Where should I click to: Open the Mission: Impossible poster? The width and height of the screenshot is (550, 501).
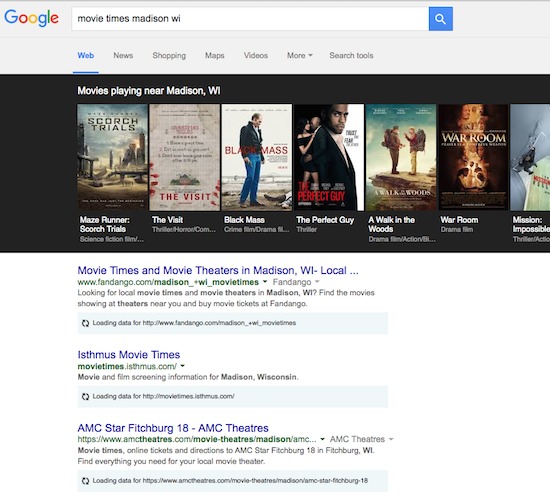click(530, 157)
